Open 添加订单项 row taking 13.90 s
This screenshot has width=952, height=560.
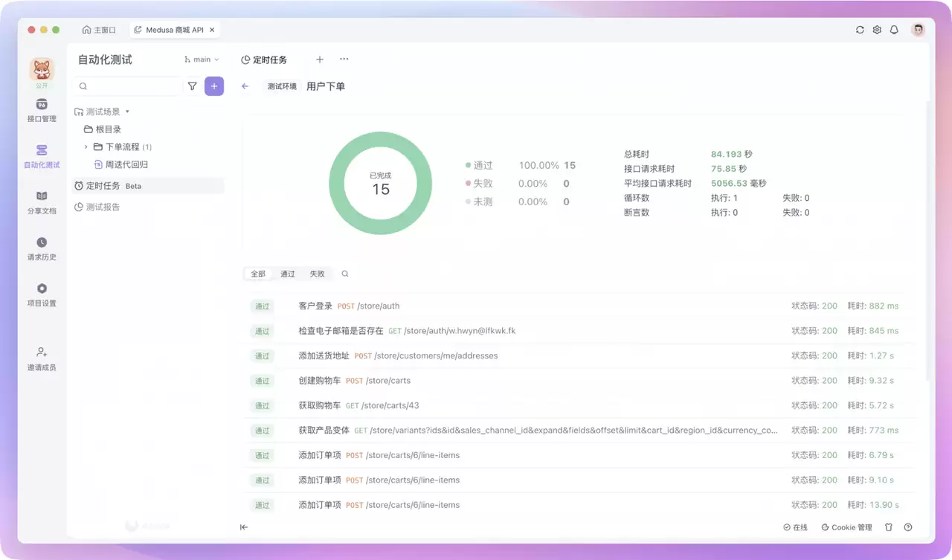pyautogui.click(x=579, y=505)
